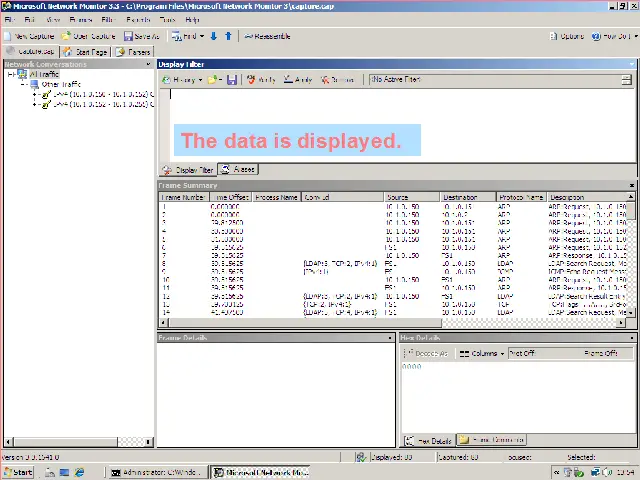
Task: Click the Reassemble toolbar button
Action: pos(267,36)
